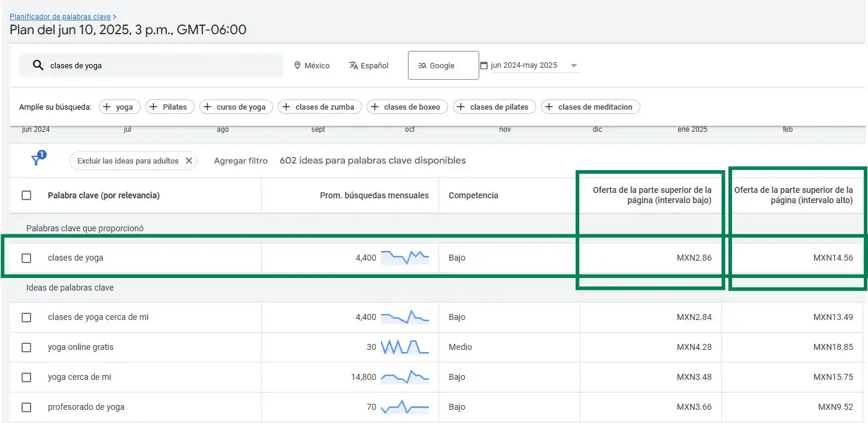Add 'curso de yoga' suggestion chip

pos(237,107)
